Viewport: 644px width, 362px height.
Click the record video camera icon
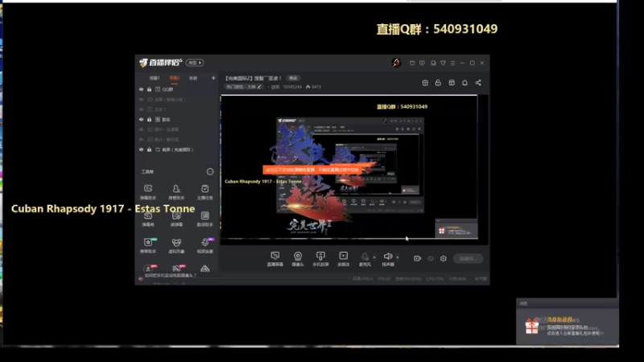pyautogui.click(x=417, y=258)
